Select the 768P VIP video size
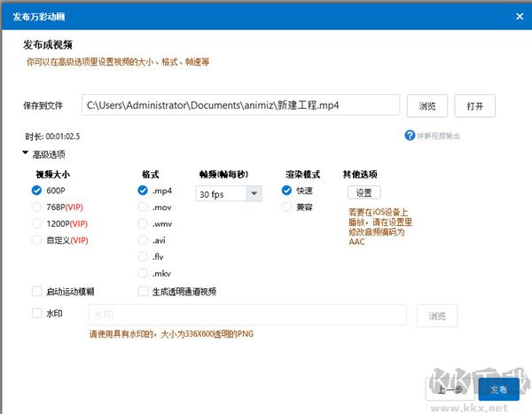The width and height of the screenshot is (532, 414). click(36, 207)
